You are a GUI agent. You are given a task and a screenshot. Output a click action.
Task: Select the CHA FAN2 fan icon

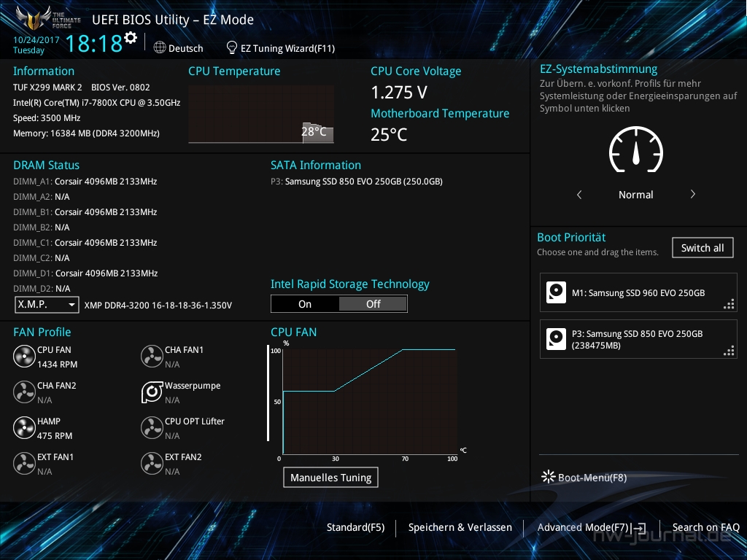coord(24,392)
